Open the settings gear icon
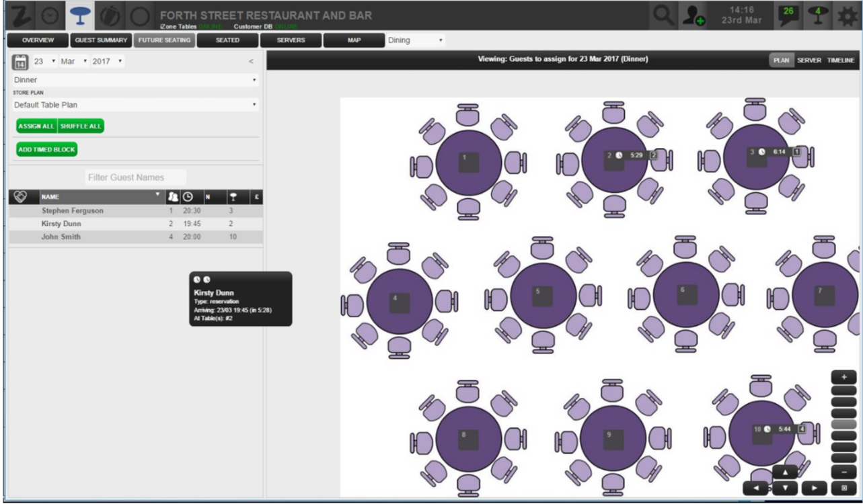This screenshot has width=863, height=504. coord(848,16)
